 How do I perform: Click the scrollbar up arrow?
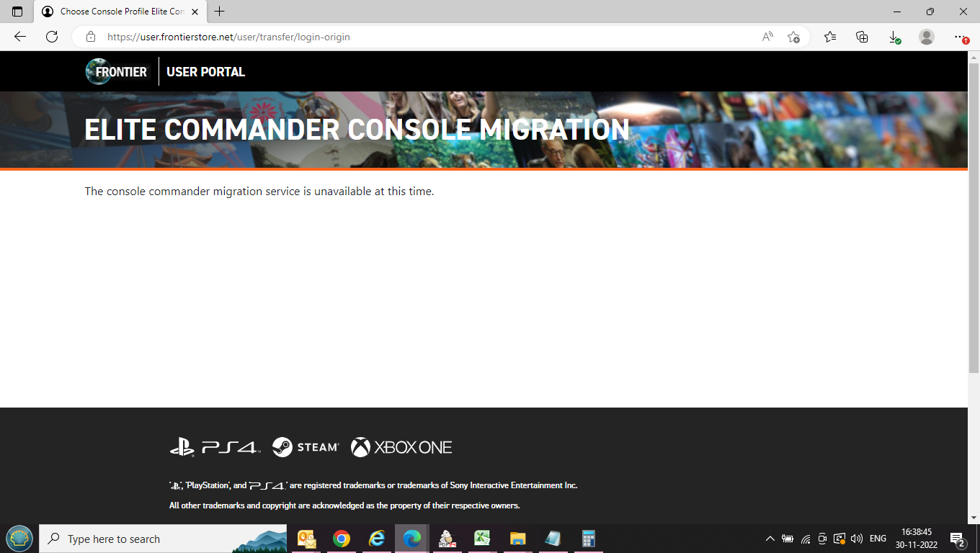974,57
